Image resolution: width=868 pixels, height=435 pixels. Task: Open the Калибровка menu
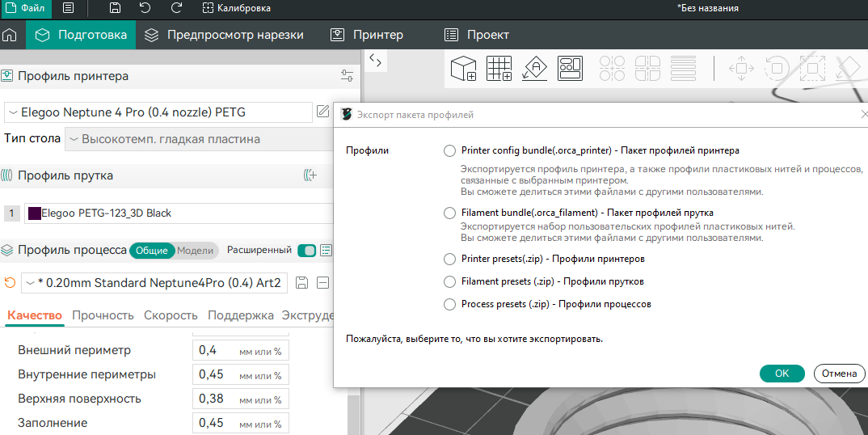coord(236,8)
